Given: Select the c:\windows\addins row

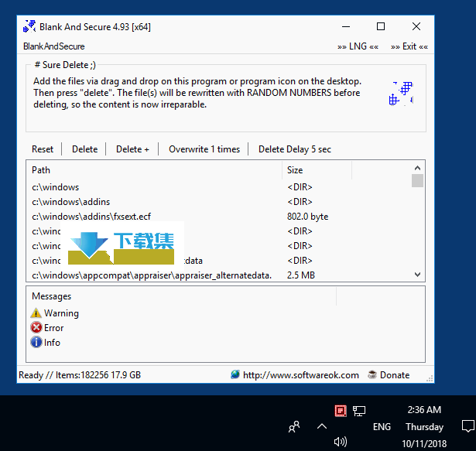Looking at the screenshot, I should pos(218,202).
